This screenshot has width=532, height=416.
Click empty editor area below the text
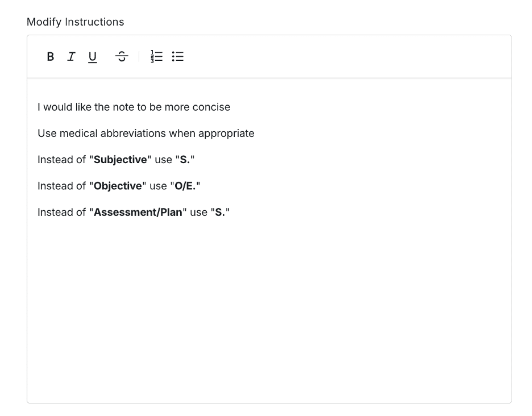tap(269, 313)
